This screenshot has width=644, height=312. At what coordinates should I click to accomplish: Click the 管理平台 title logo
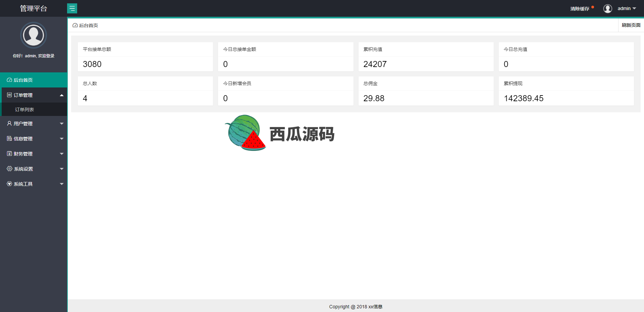tap(34, 8)
